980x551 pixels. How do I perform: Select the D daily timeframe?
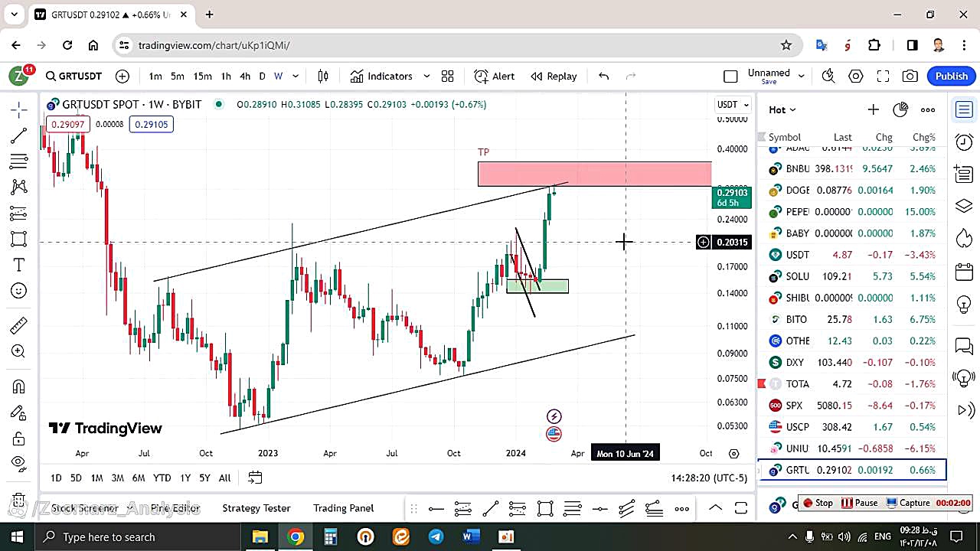pos(262,76)
